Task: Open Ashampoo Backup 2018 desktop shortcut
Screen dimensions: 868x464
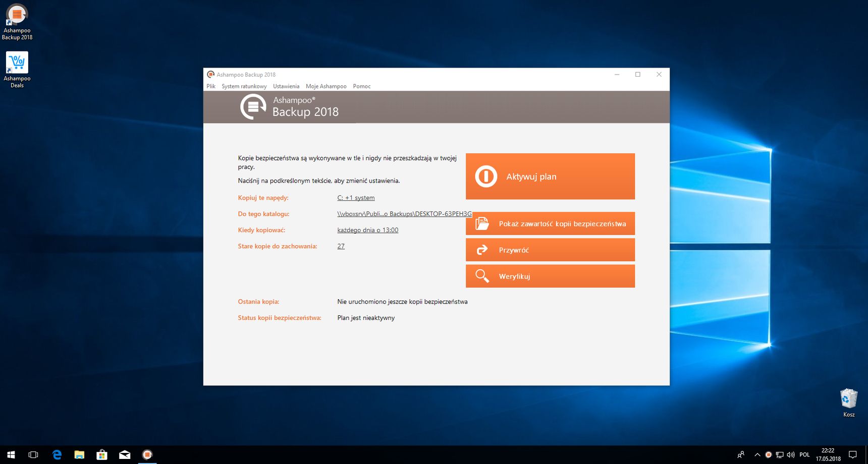Action: click(17, 22)
